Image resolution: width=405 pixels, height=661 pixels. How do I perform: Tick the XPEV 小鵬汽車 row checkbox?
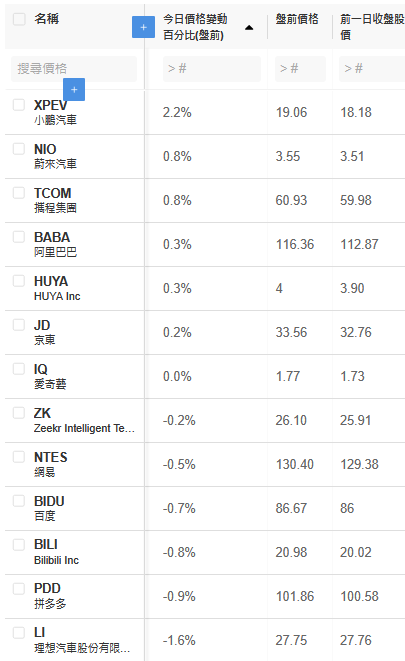click(x=19, y=105)
